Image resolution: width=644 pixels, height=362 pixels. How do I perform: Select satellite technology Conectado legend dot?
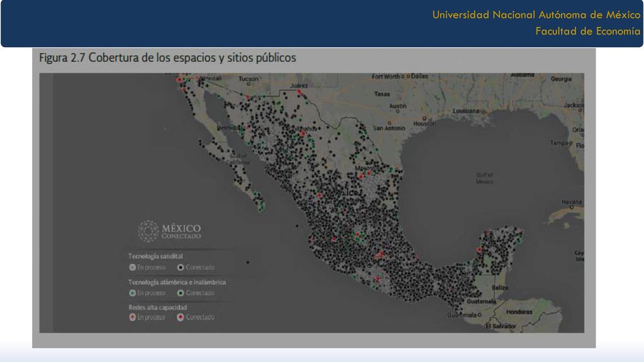click(180, 267)
